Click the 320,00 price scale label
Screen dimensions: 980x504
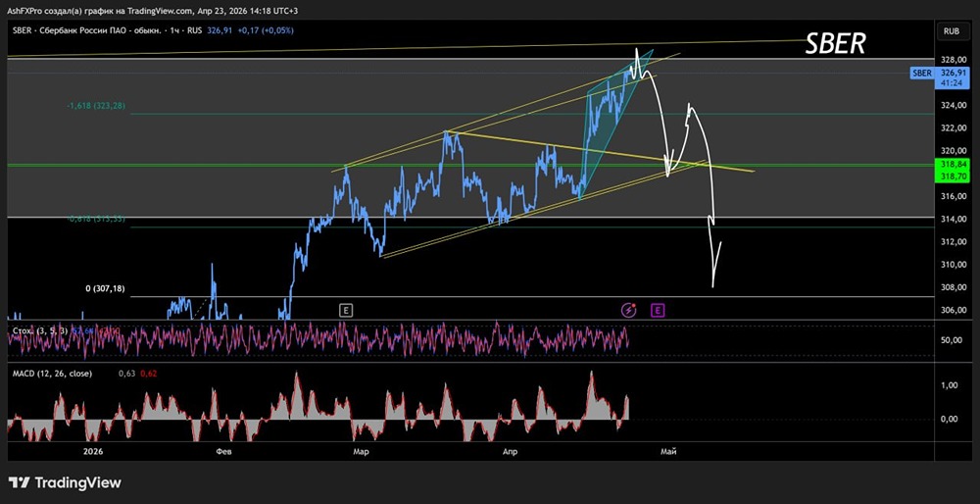pos(952,151)
